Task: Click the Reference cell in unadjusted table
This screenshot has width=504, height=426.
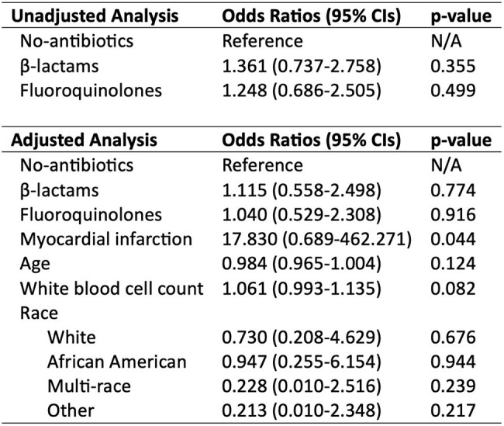Action: tap(263, 41)
